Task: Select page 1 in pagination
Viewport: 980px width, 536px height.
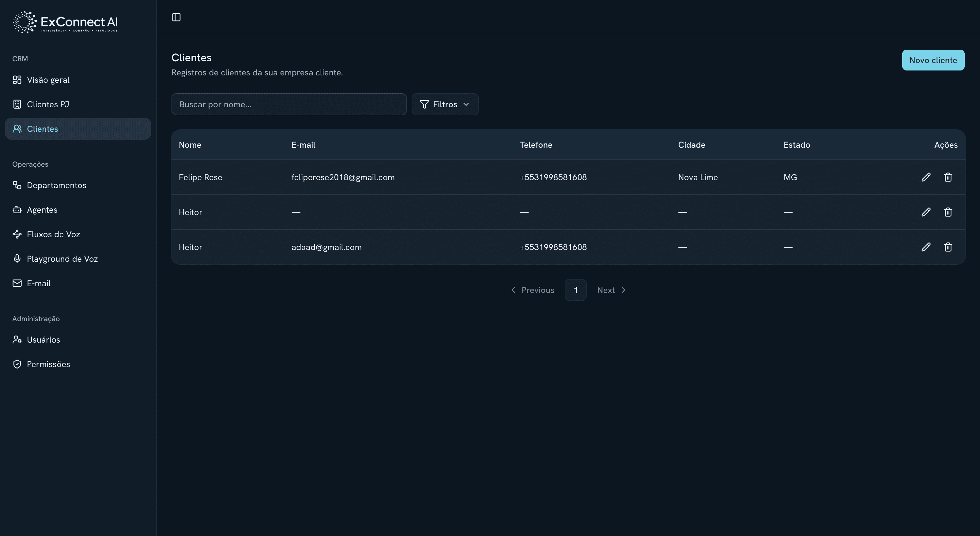Action: (576, 290)
